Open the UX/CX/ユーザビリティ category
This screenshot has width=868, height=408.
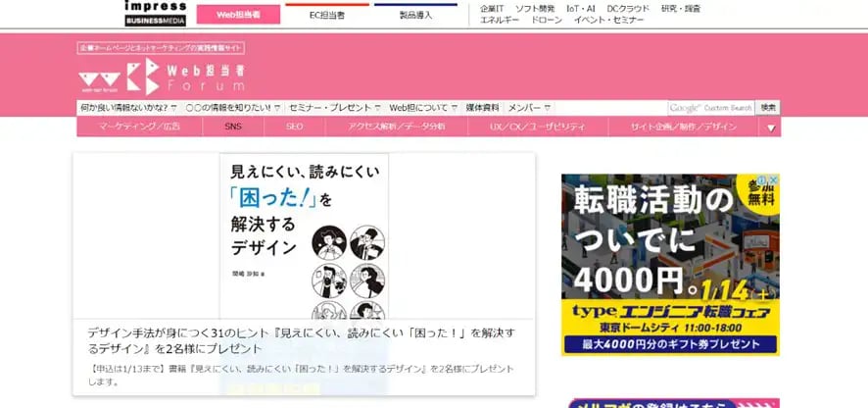pos(538,127)
